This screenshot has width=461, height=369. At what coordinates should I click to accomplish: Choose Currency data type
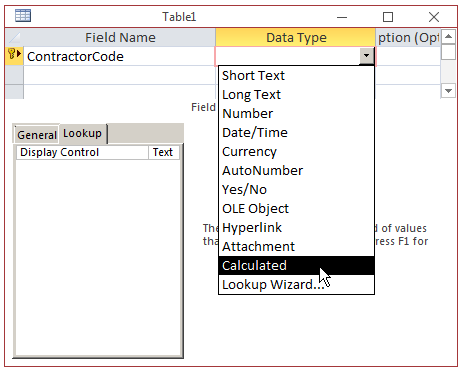coord(296,152)
